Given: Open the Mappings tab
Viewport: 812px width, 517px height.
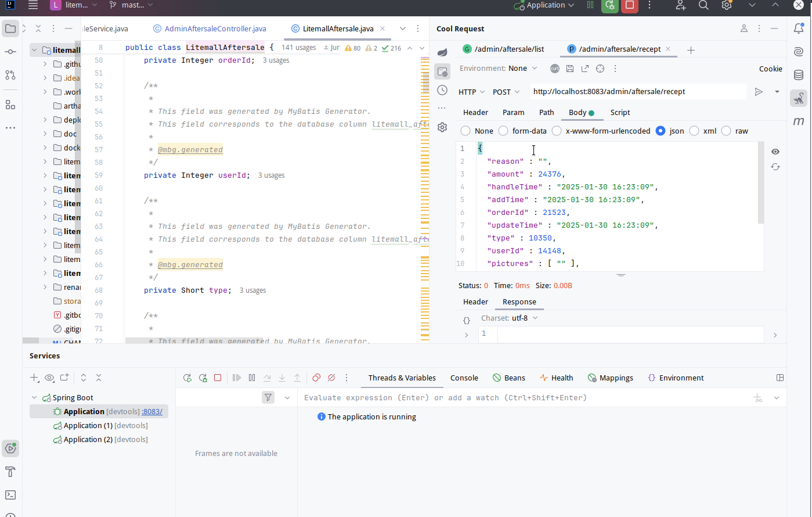Looking at the screenshot, I should (610, 378).
